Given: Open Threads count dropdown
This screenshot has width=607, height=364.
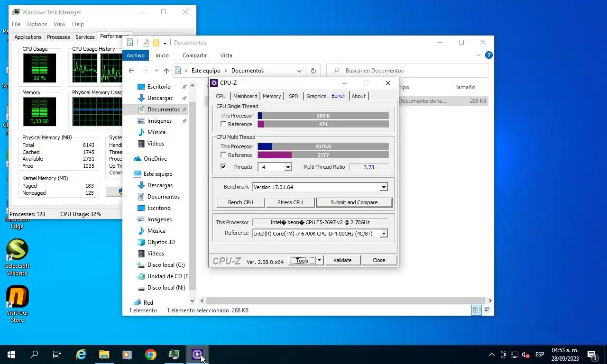Looking at the screenshot, I should pyautogui.click(x=288, y=167).
